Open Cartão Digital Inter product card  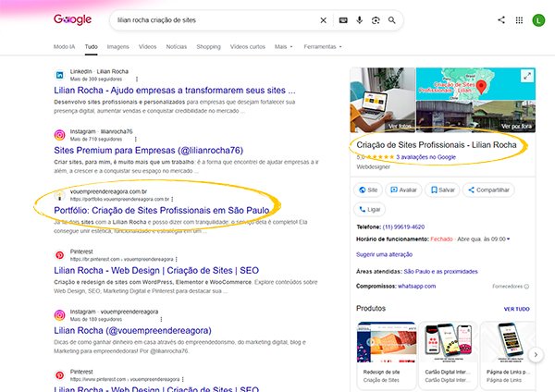pos(448,354)
